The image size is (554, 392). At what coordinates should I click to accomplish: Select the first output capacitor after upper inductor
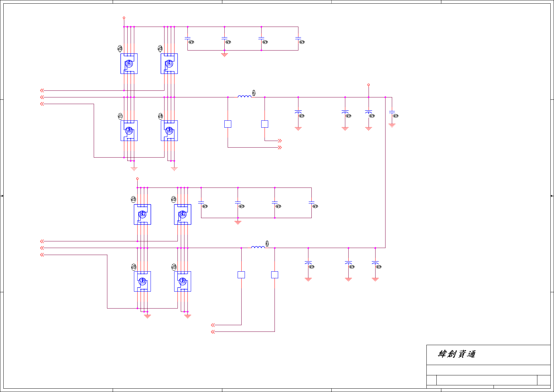pyautogui.click(x=298, y=112)
